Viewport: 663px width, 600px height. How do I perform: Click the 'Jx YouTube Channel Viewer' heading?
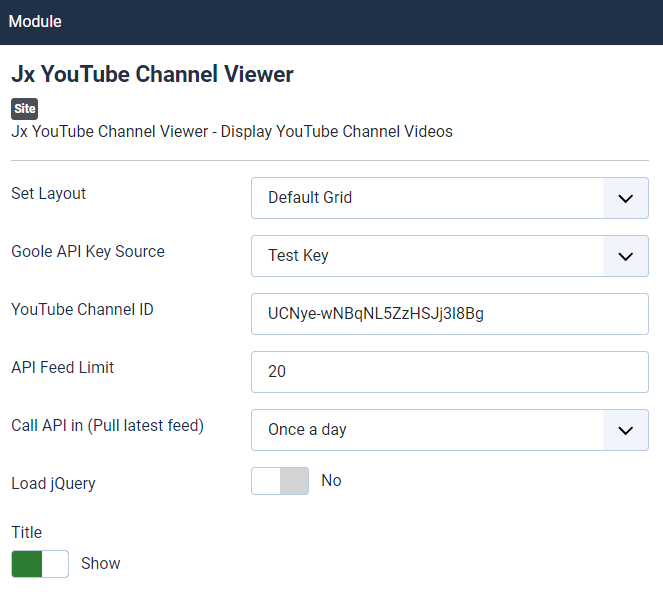click(152, 75)
